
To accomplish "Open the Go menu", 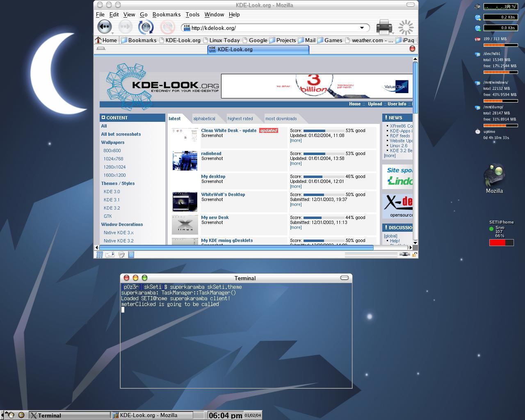I will [144, 14].
